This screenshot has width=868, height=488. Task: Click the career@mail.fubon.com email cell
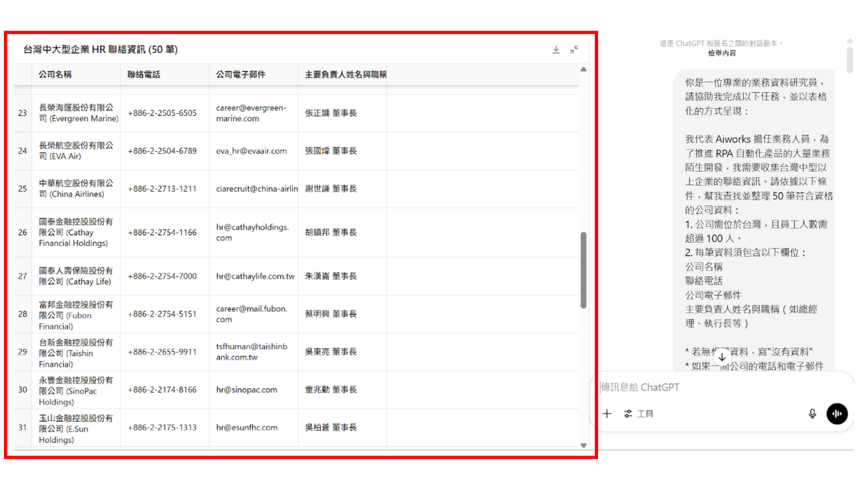click(254, 314)
